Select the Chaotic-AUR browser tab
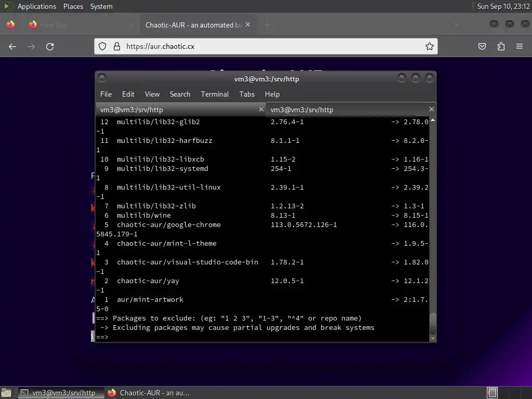The height and width of the screenshot is (399, 532). (198, 25)
